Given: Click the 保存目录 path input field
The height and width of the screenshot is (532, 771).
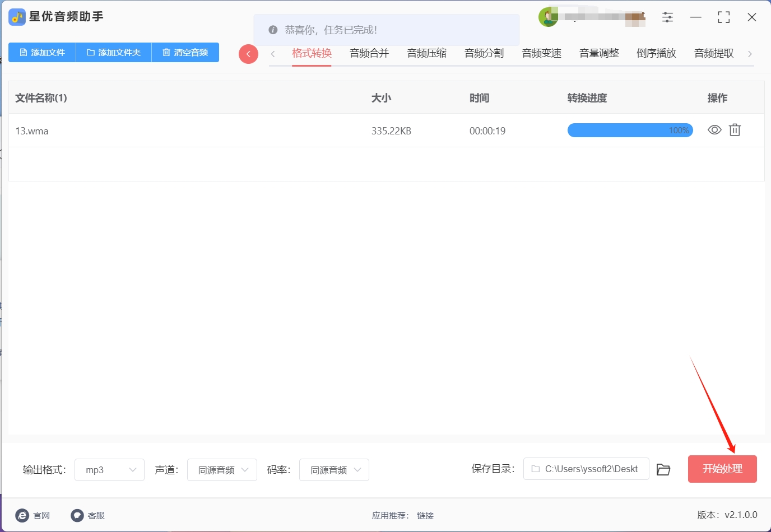Looking at the screenshot, I should pyautogui.click(x=586, y=469).
